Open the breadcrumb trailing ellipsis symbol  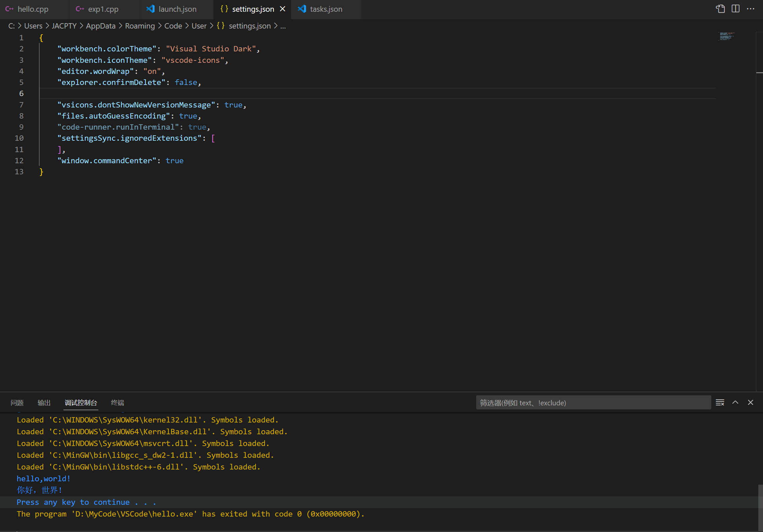283,26
